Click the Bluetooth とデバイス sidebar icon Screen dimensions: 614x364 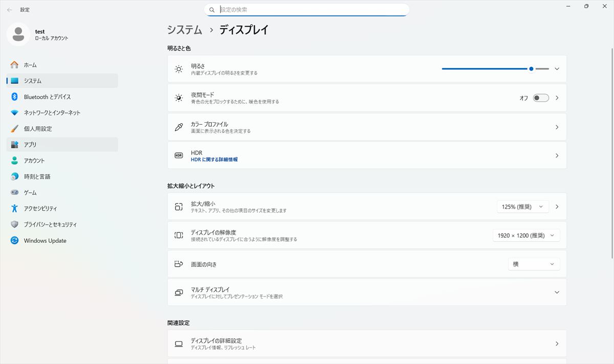(x=14, y=97)
